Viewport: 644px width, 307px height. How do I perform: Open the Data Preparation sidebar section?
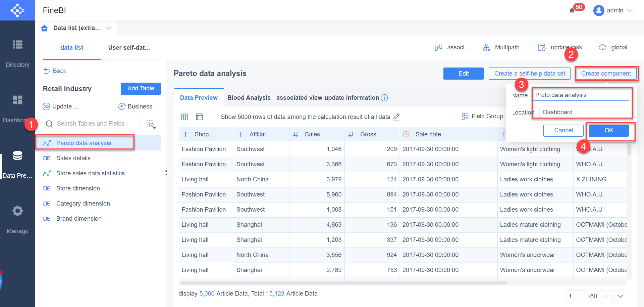click(17, 164)
